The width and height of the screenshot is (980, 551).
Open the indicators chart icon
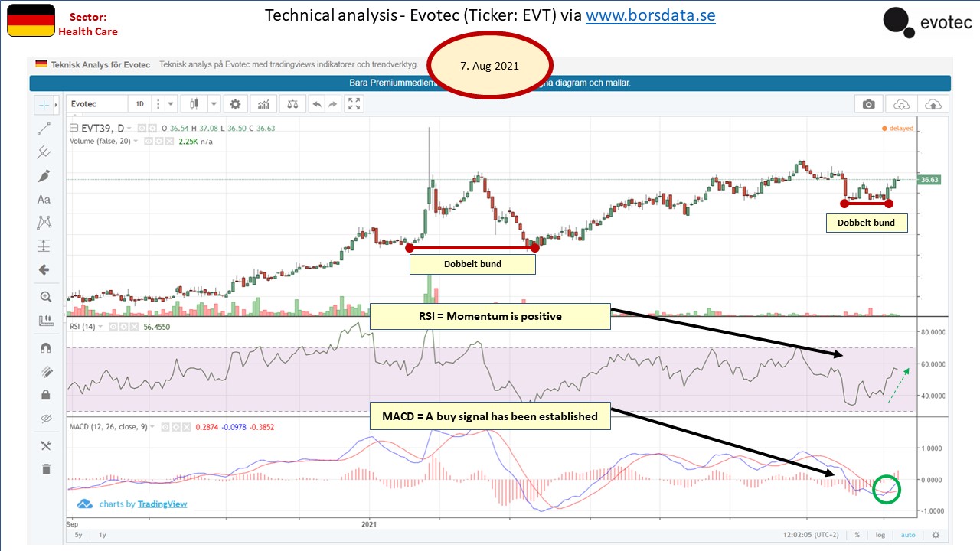263,104
